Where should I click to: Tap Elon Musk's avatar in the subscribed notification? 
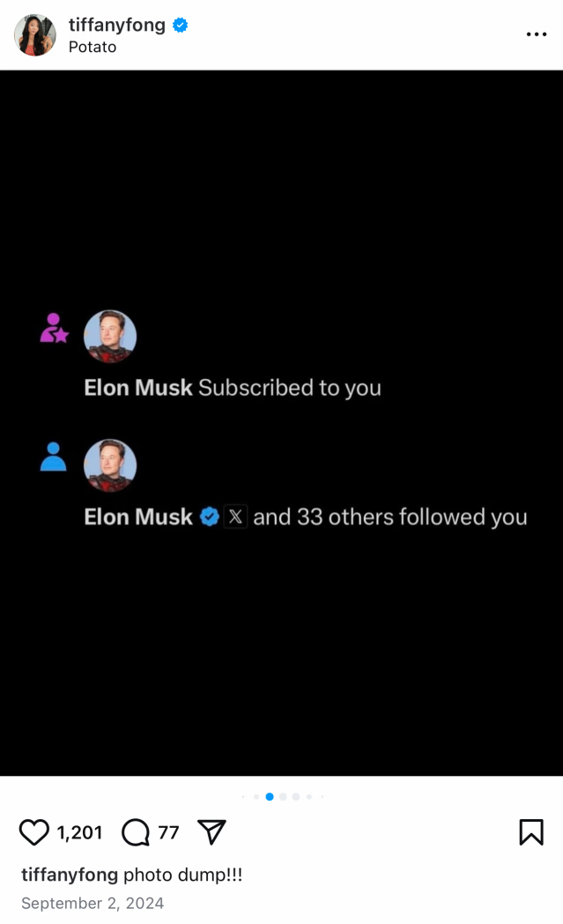(110, 336)
